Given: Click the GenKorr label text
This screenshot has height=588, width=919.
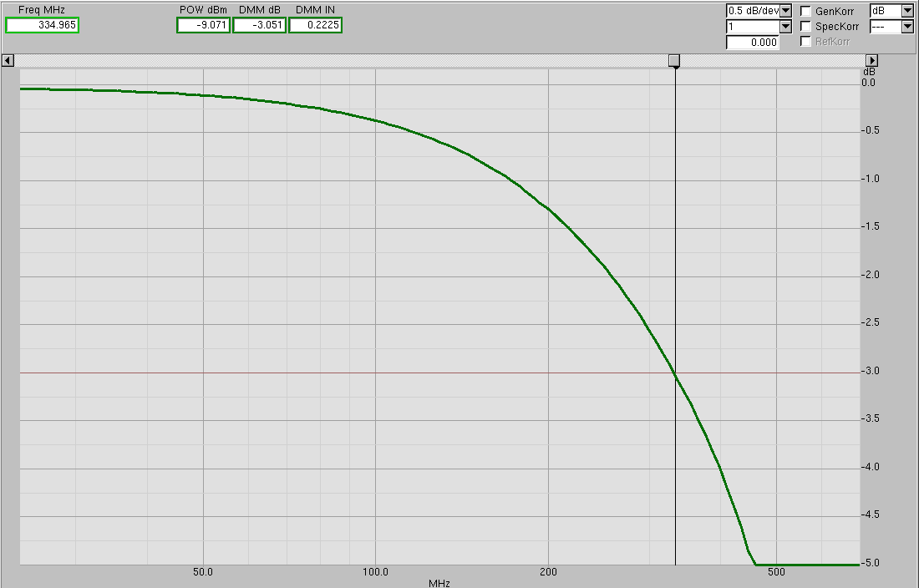Looking at the screenshot, I should pos(835,11).
